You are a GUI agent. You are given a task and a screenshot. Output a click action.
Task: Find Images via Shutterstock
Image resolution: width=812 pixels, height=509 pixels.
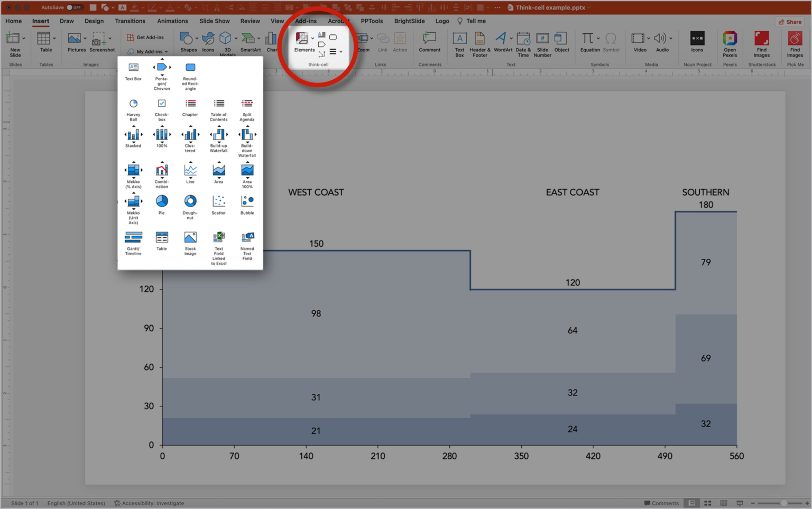[761, 42]
